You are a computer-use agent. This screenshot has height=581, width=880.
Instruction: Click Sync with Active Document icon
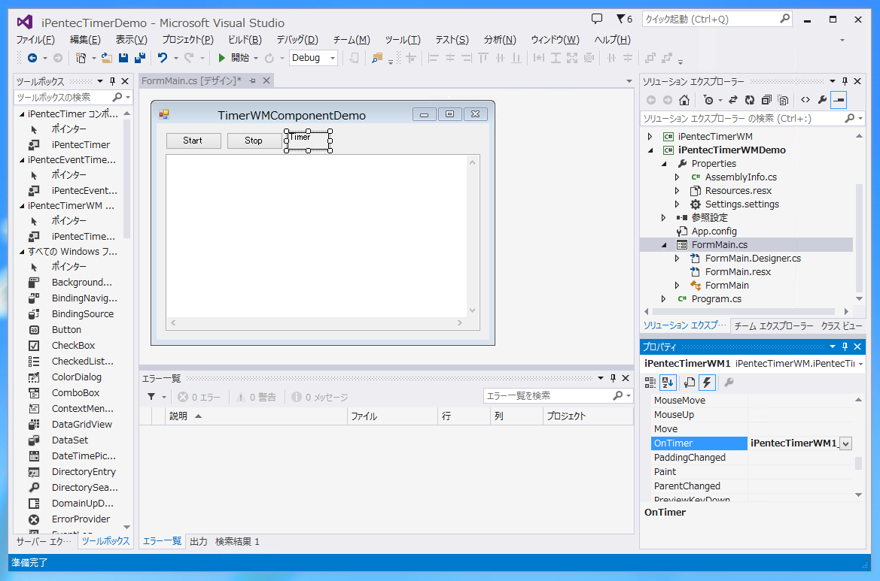tap(733, 100)
